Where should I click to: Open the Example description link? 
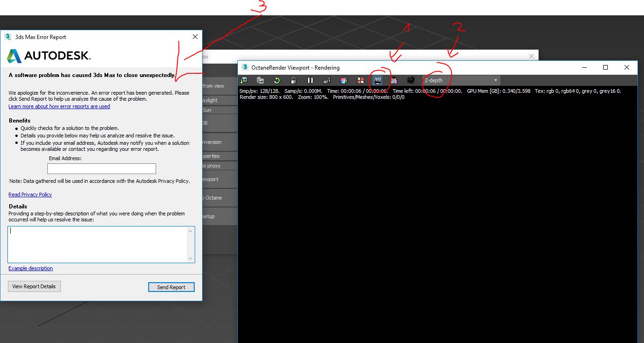(x=31, y=268)
